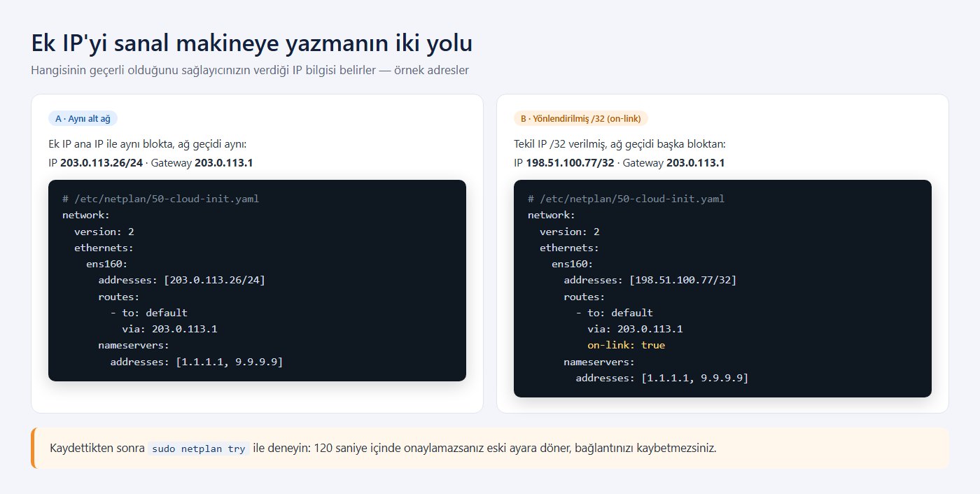Click the highlighted "on-link: true" line
Image resolution: width=980 pixels, height=494 pixels.
click(x=626, y=346)
